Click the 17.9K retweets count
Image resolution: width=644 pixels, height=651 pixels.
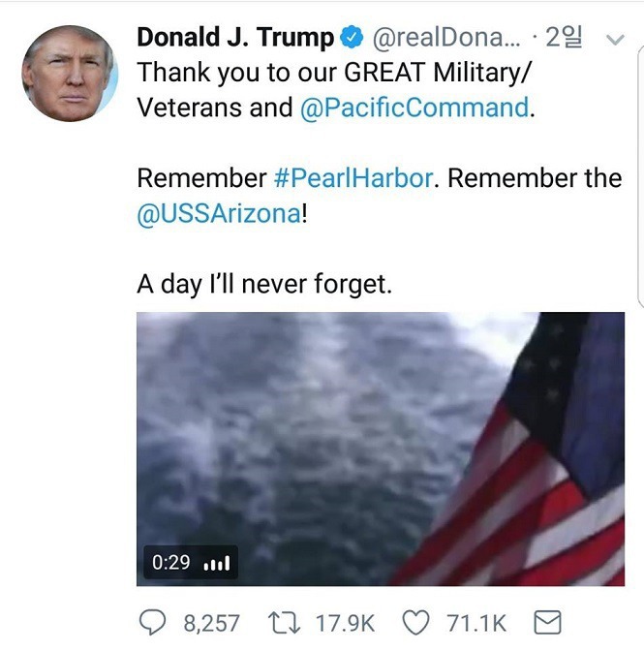click(x=345, y=624)
